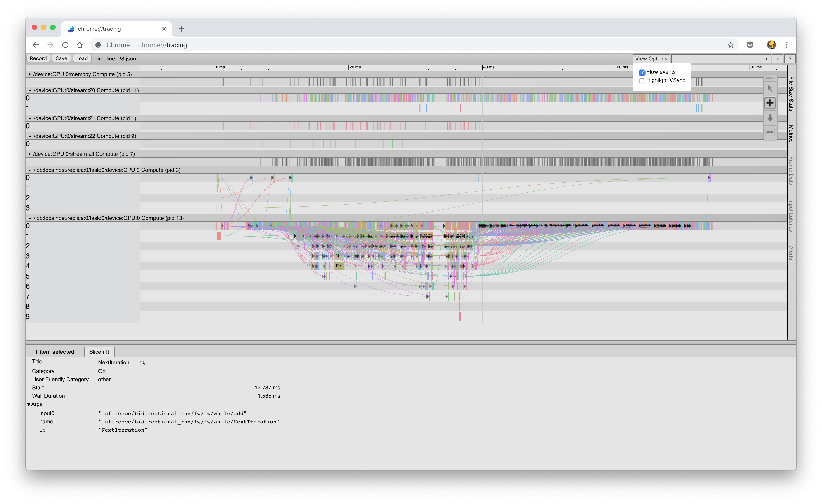
Task: Choose the zoom tool arrow
Action: point(770,118)
